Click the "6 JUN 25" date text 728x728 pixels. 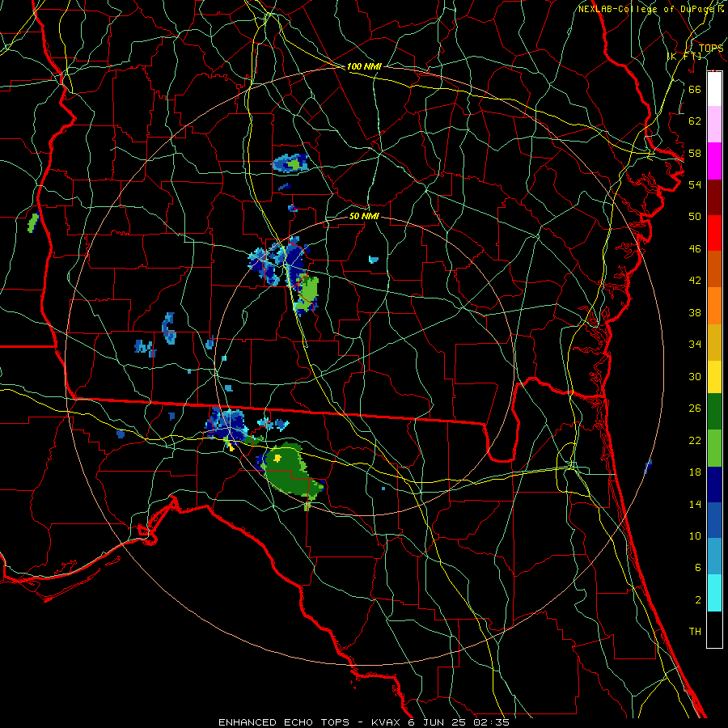tap(438, 722)
